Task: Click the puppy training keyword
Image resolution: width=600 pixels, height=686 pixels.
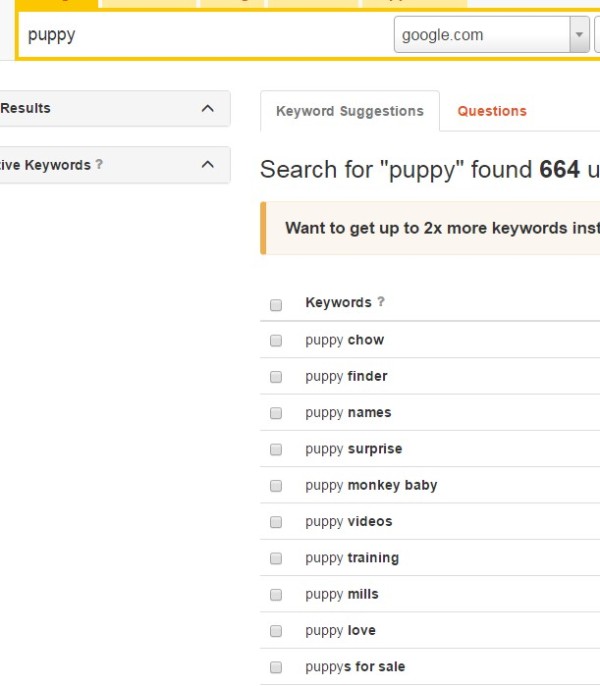Action: tap(352, 558)
